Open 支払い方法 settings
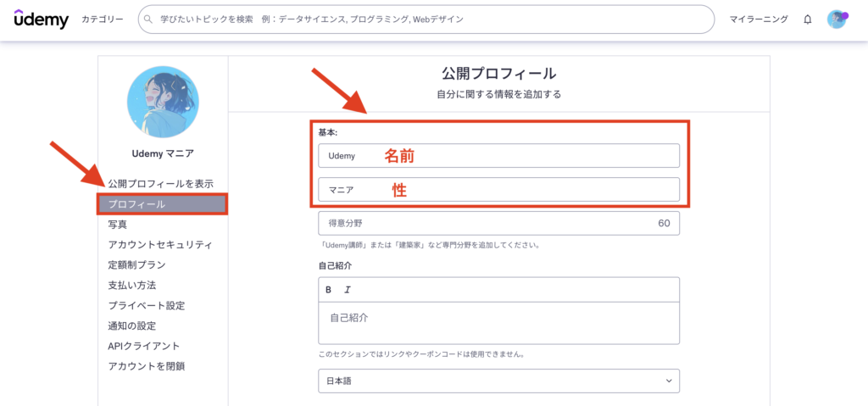Image resolution: width=868 pixels, height=406 pixels. click(131, 286)
